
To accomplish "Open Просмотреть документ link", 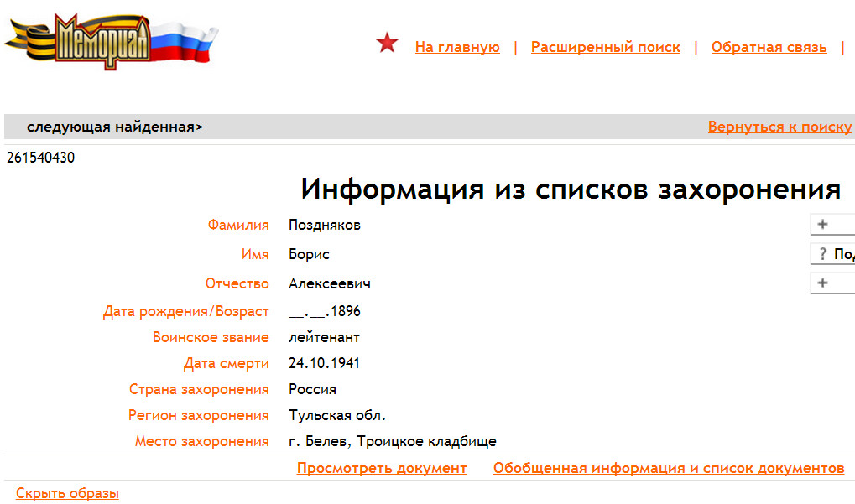I will point(382,468).
